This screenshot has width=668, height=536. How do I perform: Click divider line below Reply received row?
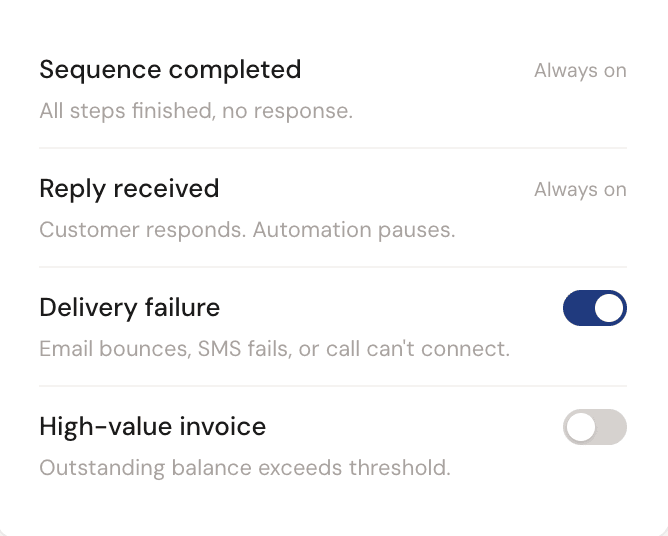333,267
